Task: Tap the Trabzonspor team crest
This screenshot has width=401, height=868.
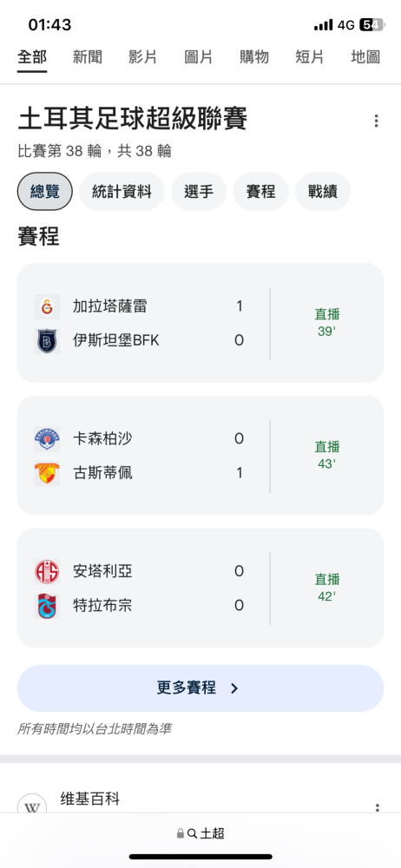Action: point(47,606)
